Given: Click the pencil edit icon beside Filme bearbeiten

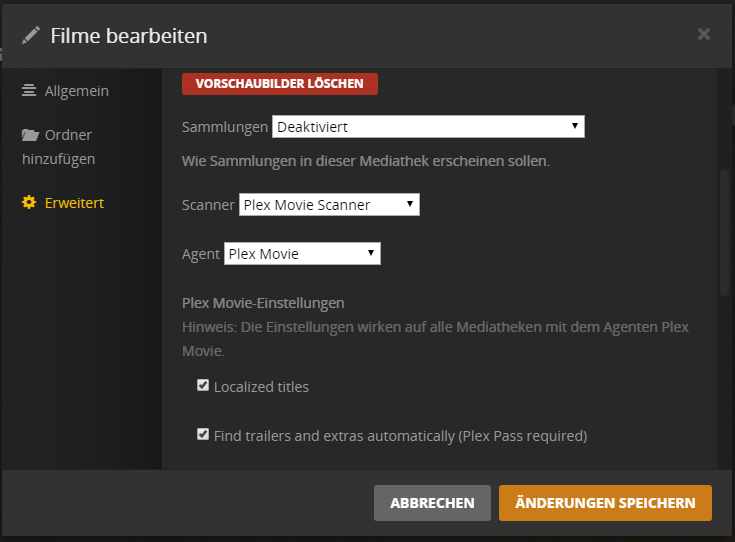Looking at the screenshot, I should point(31,35).
